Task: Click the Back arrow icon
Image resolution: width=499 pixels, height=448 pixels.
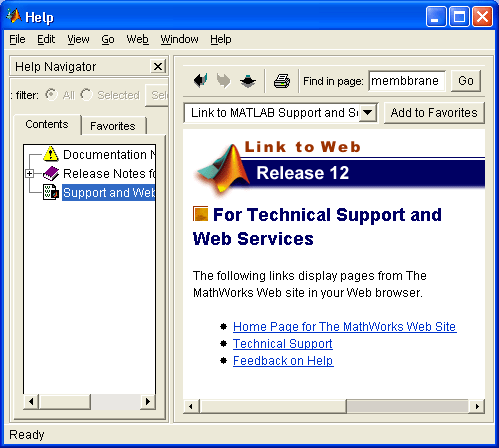Action: pos(201,81)
